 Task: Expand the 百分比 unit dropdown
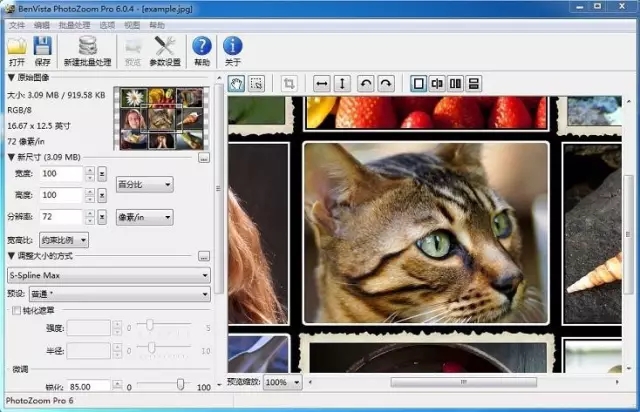(144, 184)
